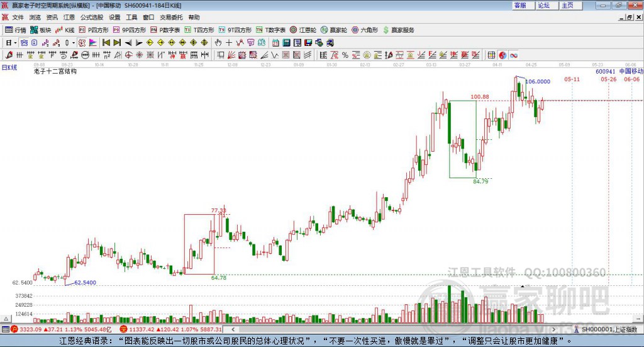Toggle the infinity symbol icon
This screenshot has width=644, height=347.
(513, 55)
